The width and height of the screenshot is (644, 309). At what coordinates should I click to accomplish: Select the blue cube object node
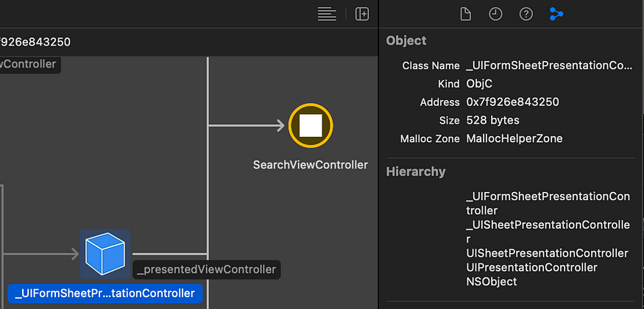(105, 254)
